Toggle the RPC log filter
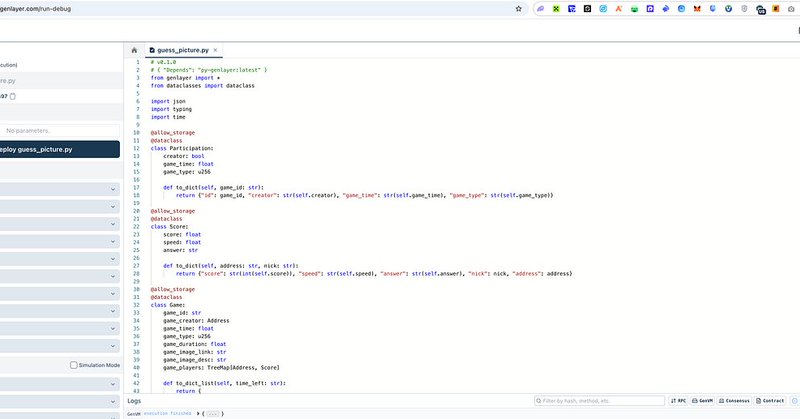 click(678, 401)
